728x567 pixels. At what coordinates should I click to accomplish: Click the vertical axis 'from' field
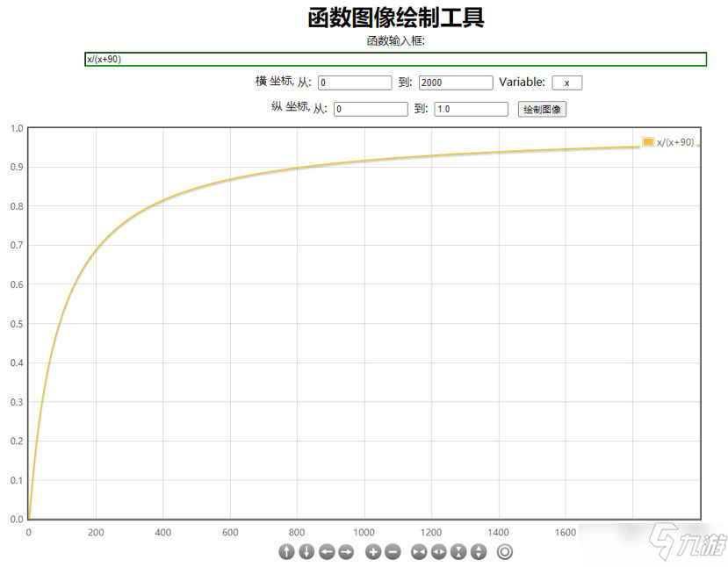371,110
